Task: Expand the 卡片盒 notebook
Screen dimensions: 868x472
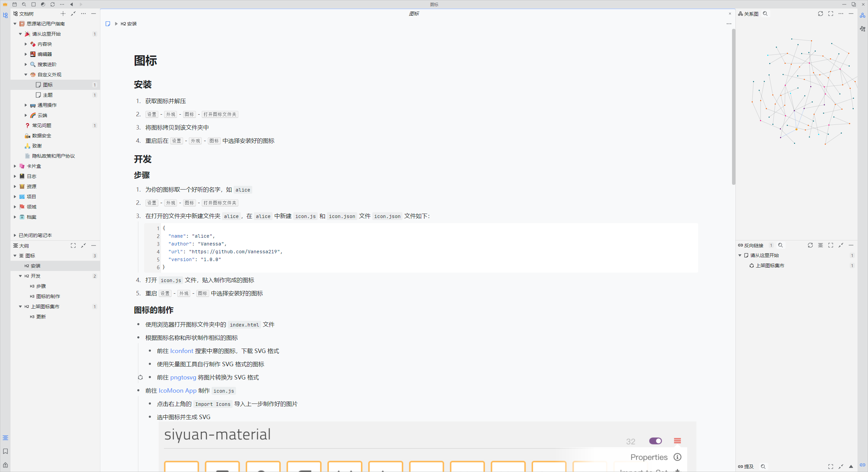Action: [15, 166]
